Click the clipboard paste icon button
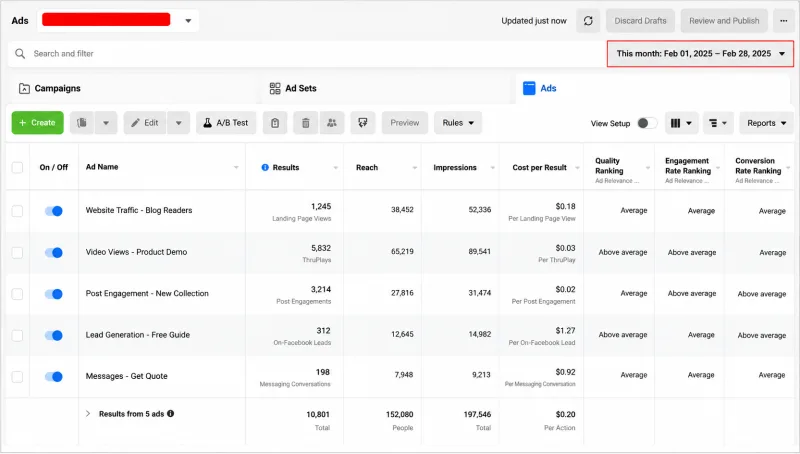This screenshot has width=800, height=454. tap(275, 123)
